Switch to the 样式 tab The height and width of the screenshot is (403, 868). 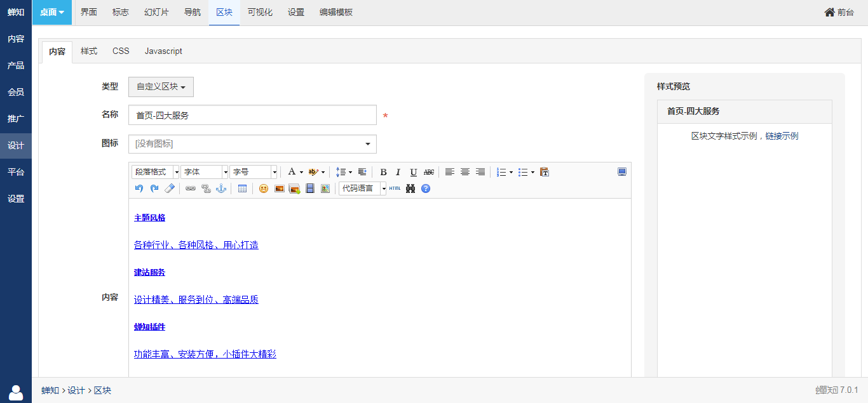[89, 51]
